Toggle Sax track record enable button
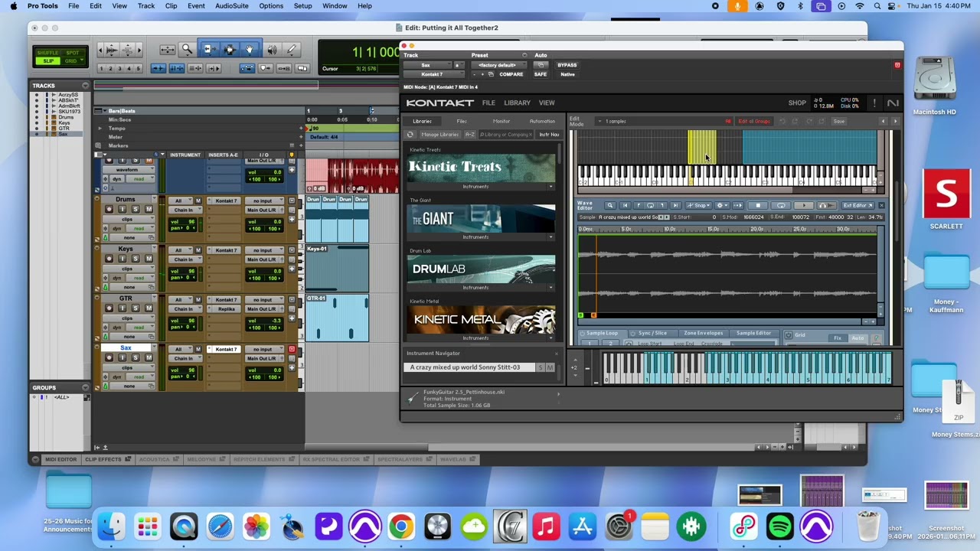 (109, 357)
